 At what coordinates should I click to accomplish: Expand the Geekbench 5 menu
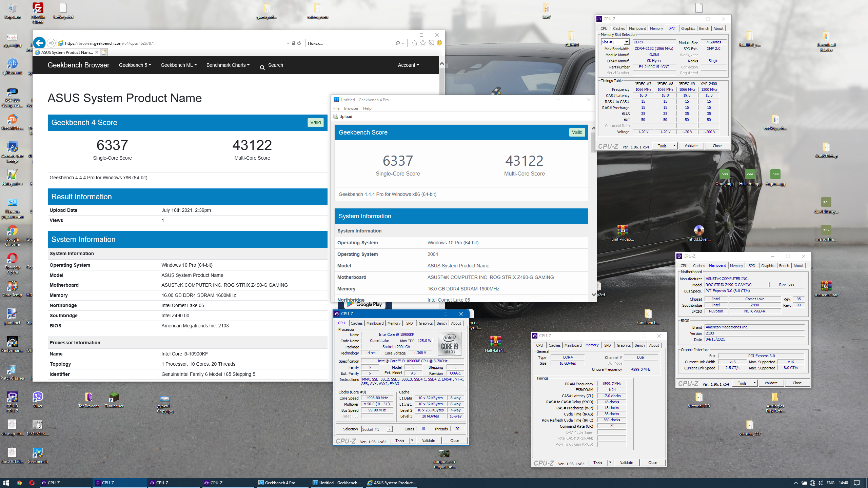(x=135, y=65)
